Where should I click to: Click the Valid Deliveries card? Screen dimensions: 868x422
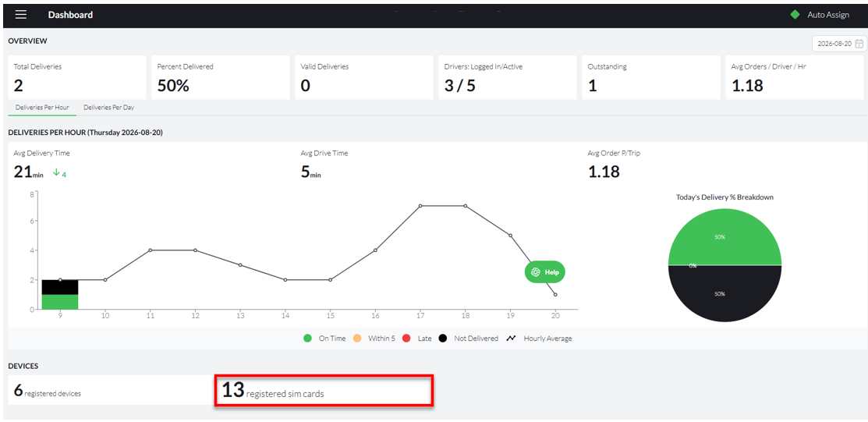click(x=363, y=77)
